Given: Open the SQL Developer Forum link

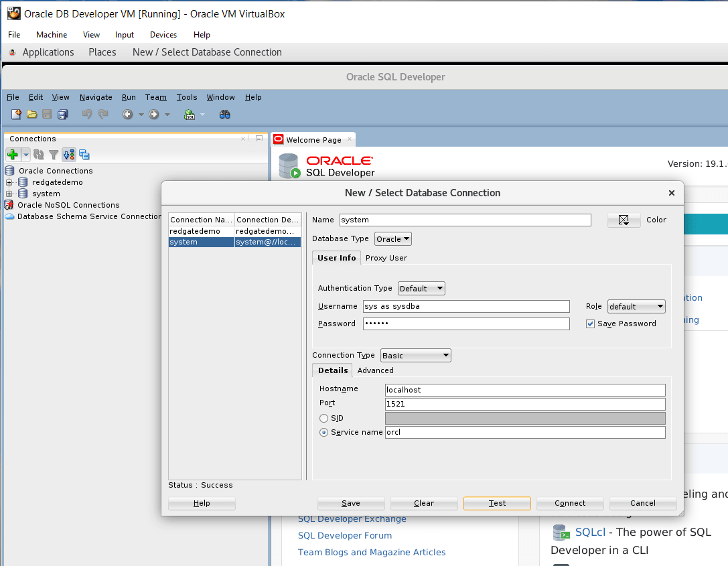Looking at the screenshot, I should (x=344, y=535).
